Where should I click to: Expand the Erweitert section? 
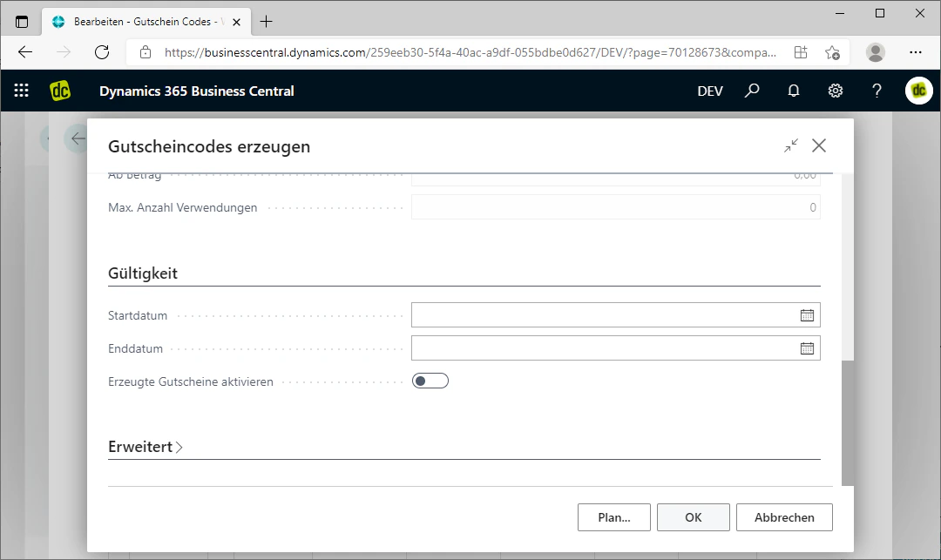(146, 447)
